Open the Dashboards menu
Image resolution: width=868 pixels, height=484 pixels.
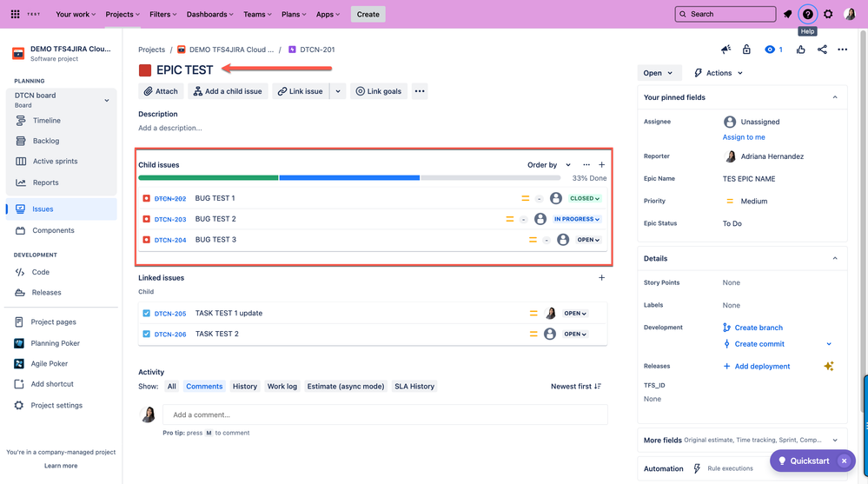click(x=209, y=14)
